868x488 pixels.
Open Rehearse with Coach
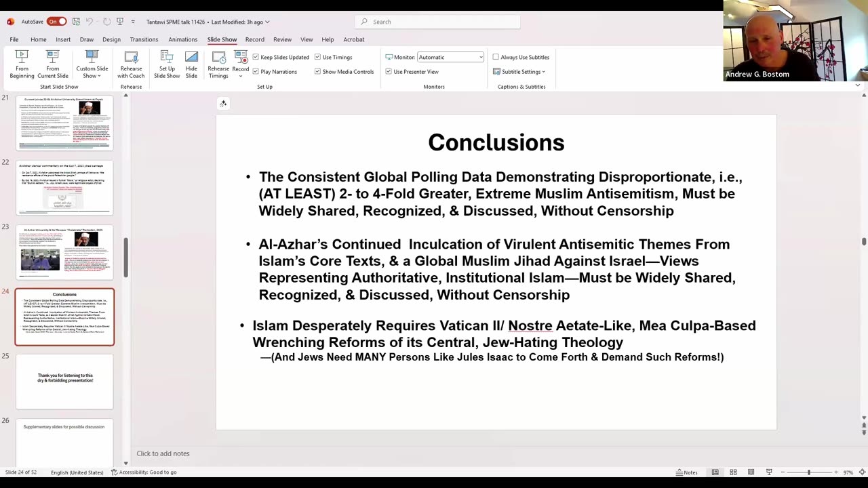click(x=131, y=64)
